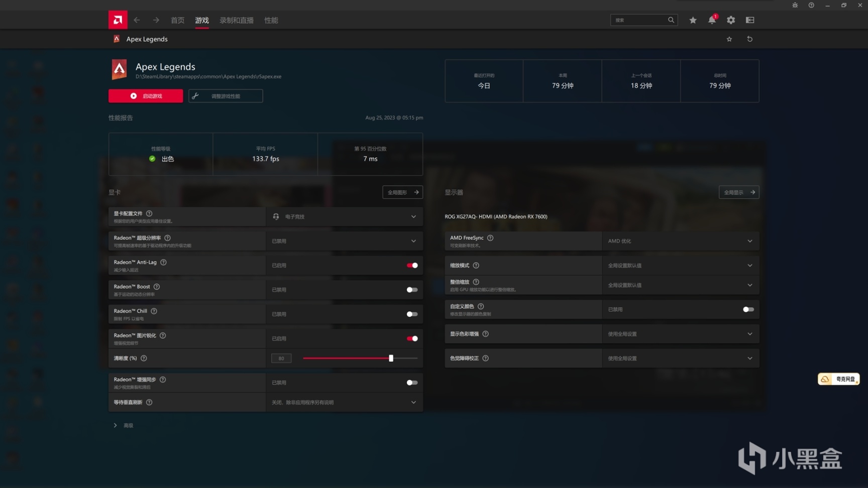The width and height of the screenshot is (868, 488).
Task: Show help for 缩放模式
Action: pyautogui.click(x=476, y=266)
